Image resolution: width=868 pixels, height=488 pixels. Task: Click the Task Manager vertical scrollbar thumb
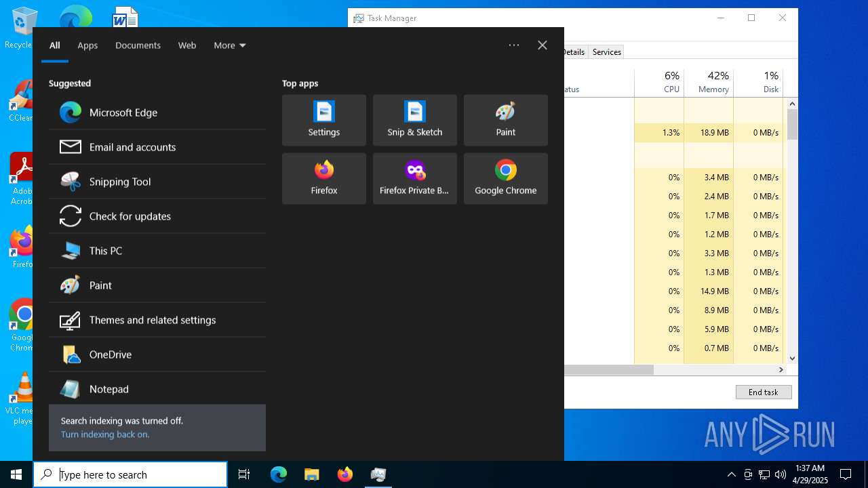coord(792,125)
